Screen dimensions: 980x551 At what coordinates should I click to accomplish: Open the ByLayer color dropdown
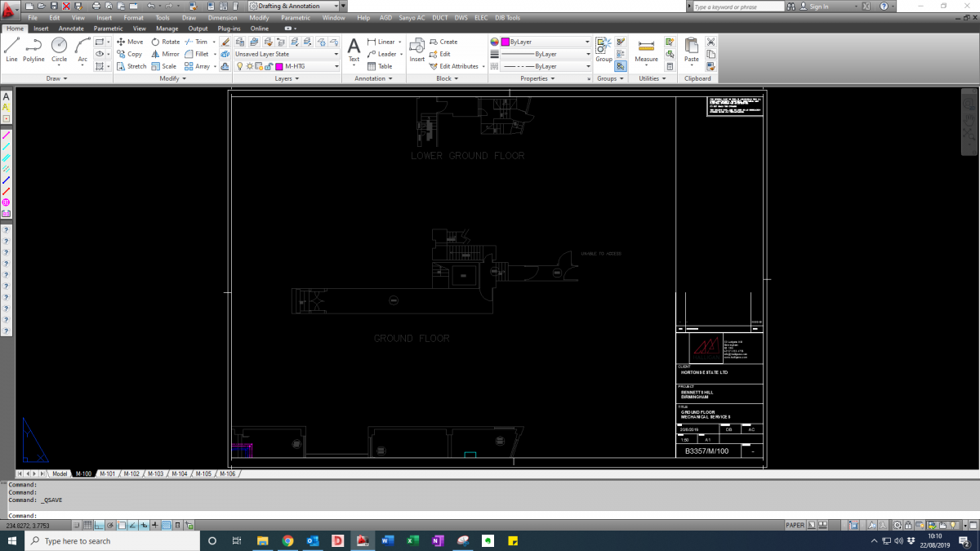(x=541, y=42)
